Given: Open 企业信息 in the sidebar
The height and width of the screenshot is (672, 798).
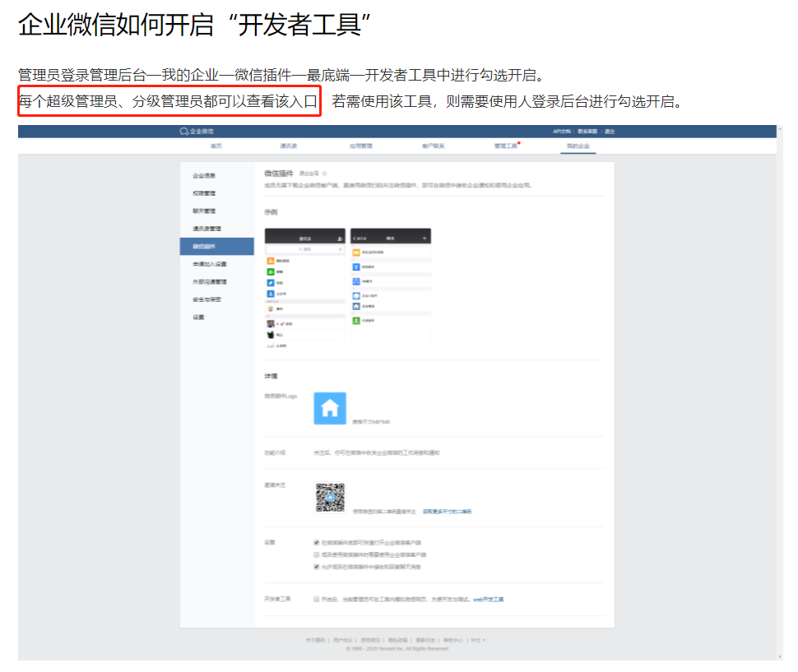Looking at the screenshot, I should point(204,175).
